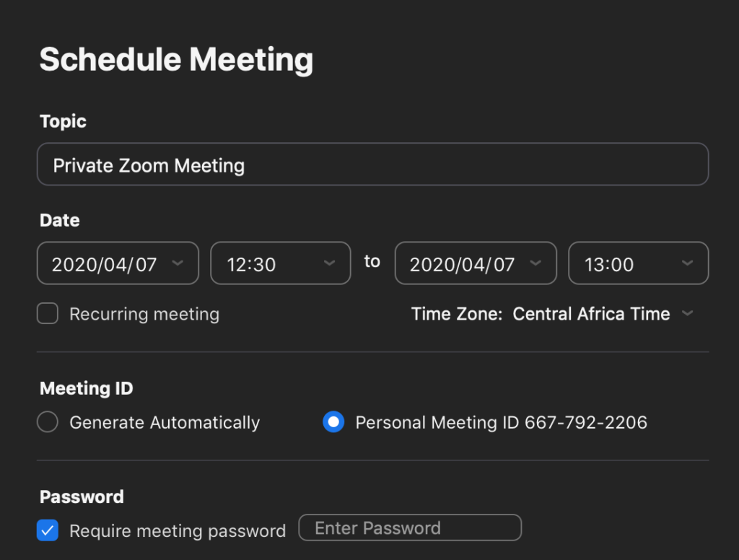The image size is (739, 560).
Task: Click the Require meeting password label
Action: click(178, 531)
